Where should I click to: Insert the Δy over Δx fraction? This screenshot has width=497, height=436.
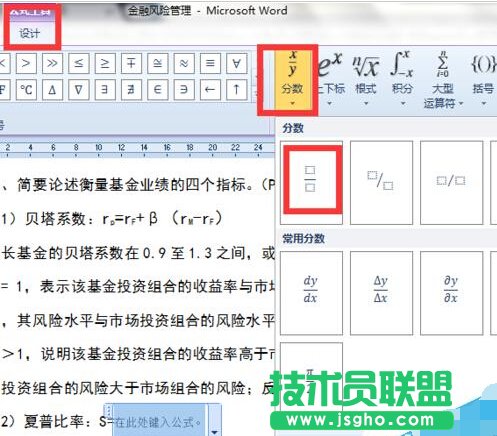[381, 293]
